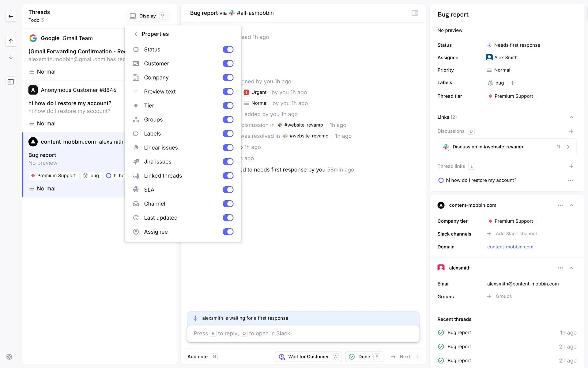Collapse the alexsmith customer section
The height and width of the screenshot is (368, 588).
(x=571, y=268)
